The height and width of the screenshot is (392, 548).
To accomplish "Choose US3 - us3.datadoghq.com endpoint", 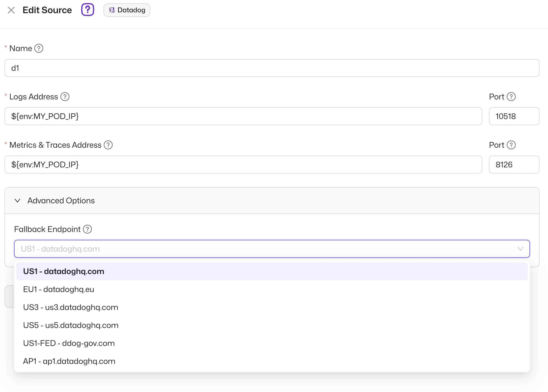I will 71,307.
